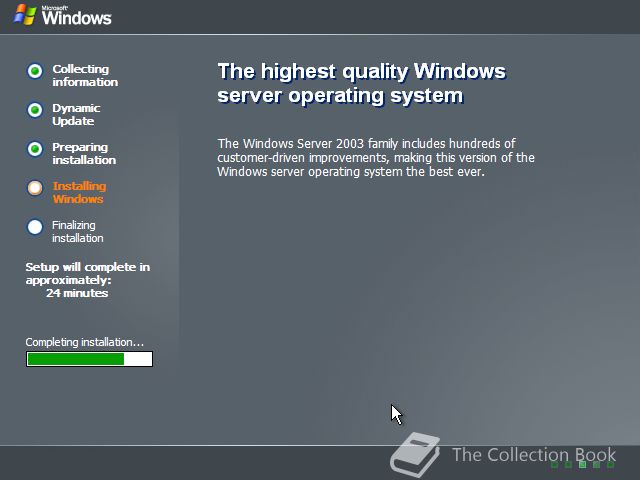Select the Collecting information step indicator
640x480 pixels.
35,71
